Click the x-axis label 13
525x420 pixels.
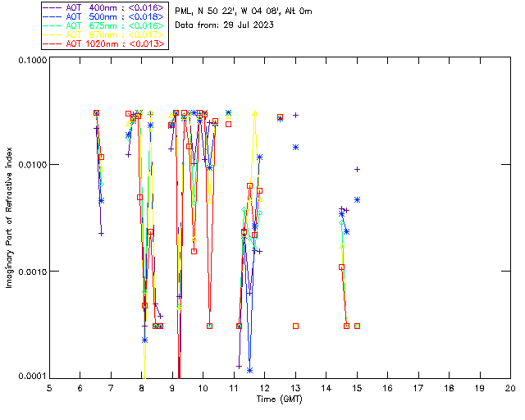pos(295,388)
